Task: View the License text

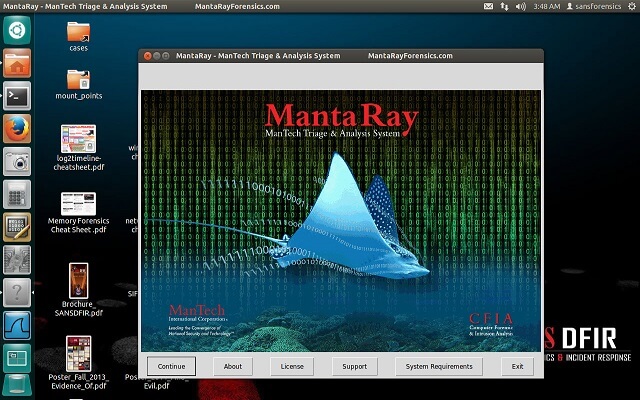Action: click(x=292, y=366)
